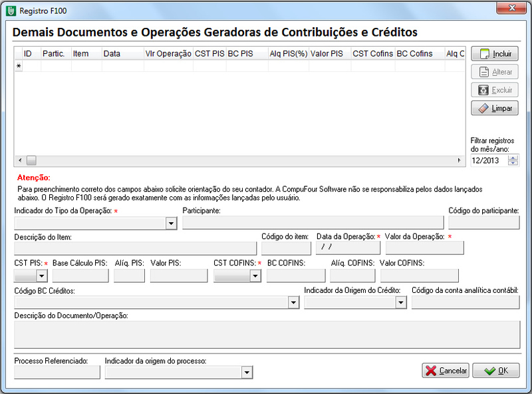Click the red X Cancelar button

[446, 371]
